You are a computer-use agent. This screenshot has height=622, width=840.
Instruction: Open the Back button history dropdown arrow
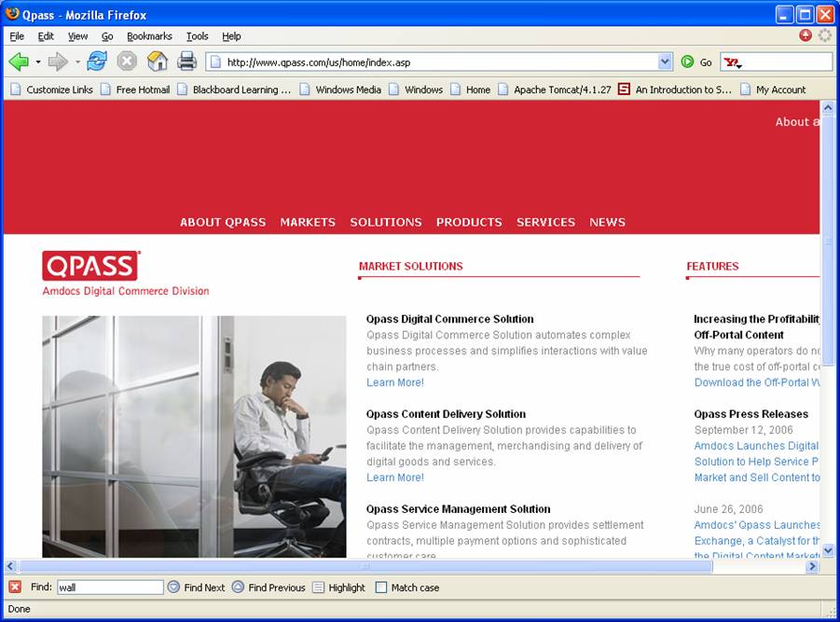[x=38, y=62]
